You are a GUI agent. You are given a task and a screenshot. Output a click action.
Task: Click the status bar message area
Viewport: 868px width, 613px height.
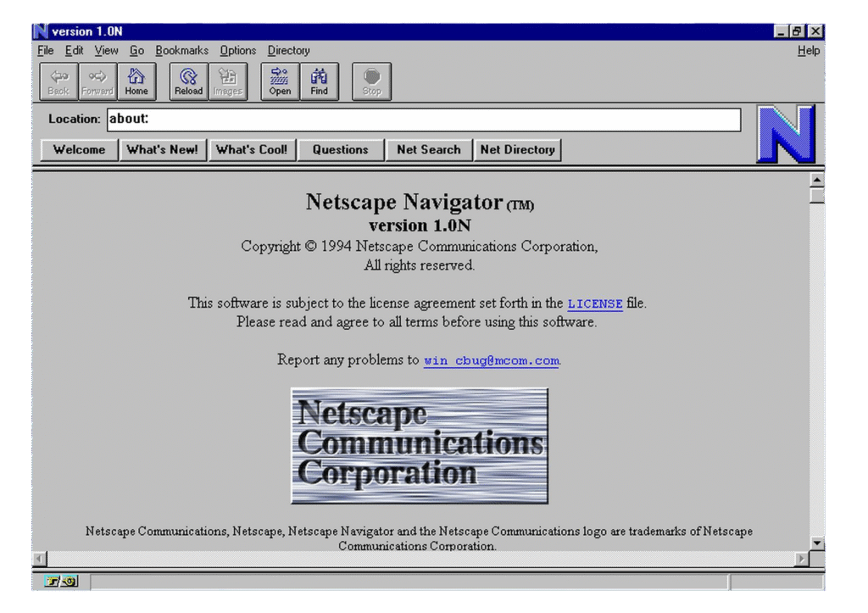(409, 582)
